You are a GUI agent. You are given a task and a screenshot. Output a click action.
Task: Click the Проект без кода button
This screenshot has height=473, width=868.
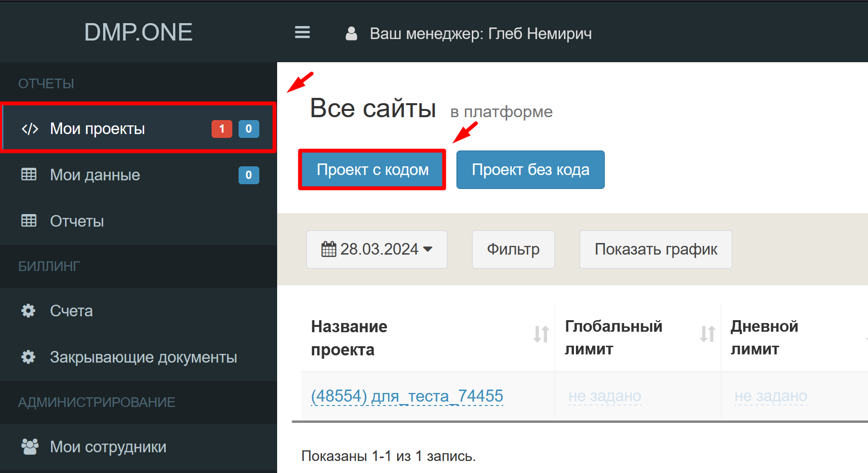(x=531, y=170)
